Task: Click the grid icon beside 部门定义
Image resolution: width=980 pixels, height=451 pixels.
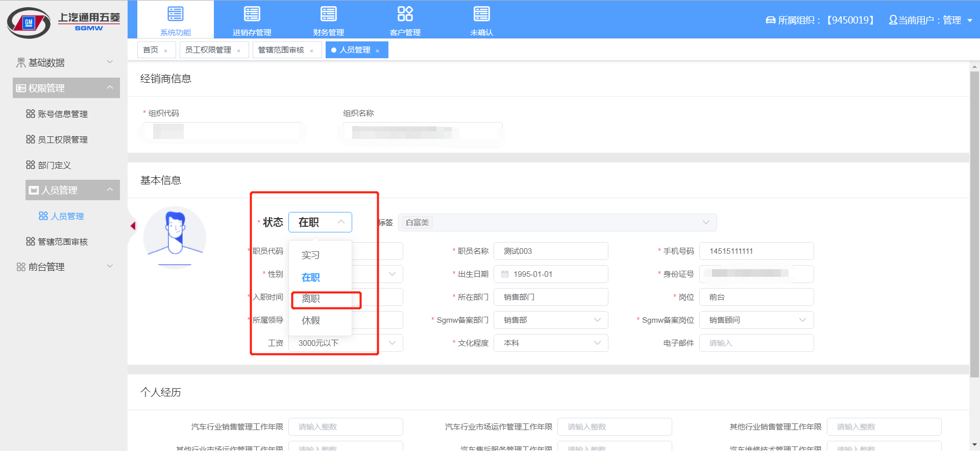Action: pyautogui.click(x=31, y=164)
